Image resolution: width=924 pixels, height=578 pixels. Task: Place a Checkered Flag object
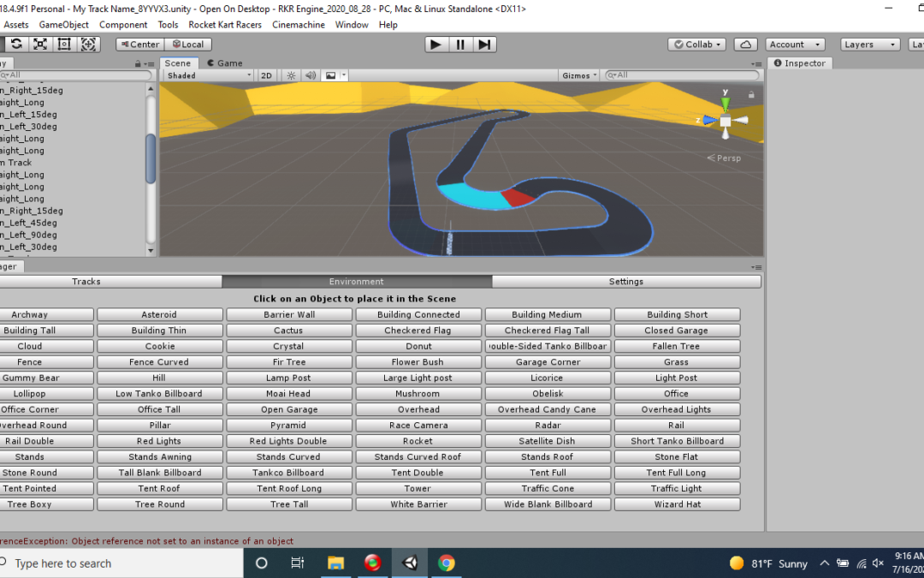tap(418, 331)
